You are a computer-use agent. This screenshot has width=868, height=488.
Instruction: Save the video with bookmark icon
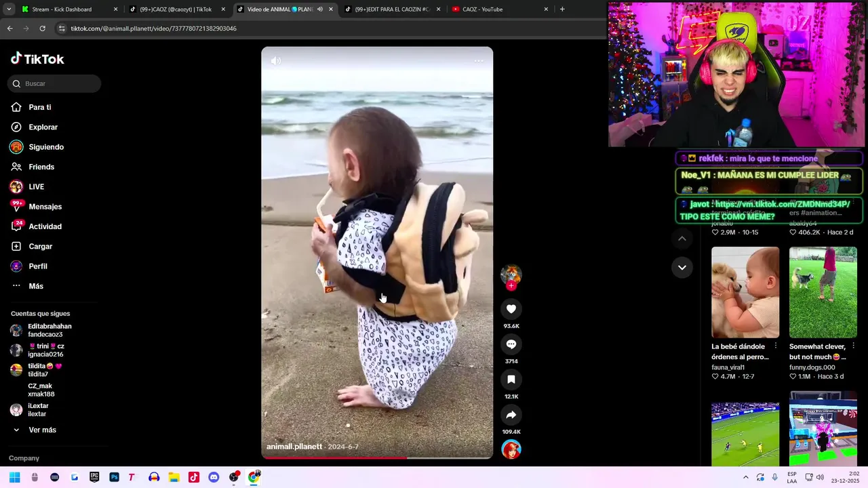click(x=511, y=380)
